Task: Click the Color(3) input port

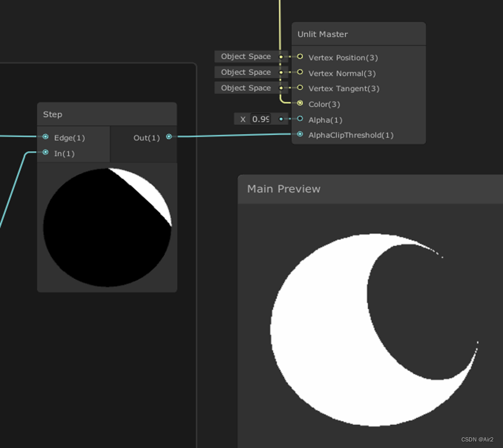Action: point(300,103)
